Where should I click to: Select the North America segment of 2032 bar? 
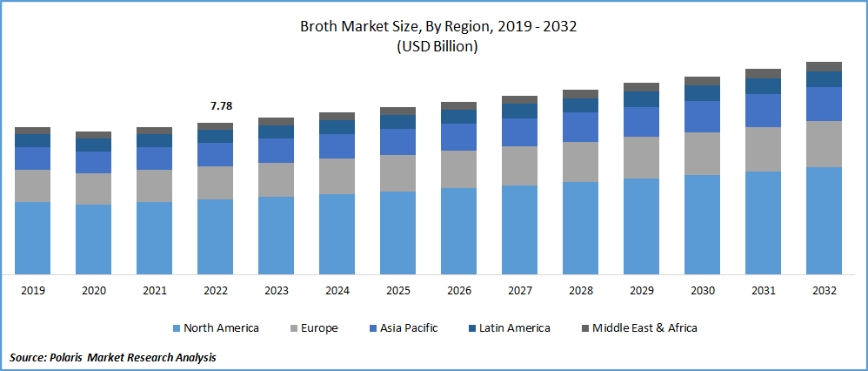pos(825,220)
